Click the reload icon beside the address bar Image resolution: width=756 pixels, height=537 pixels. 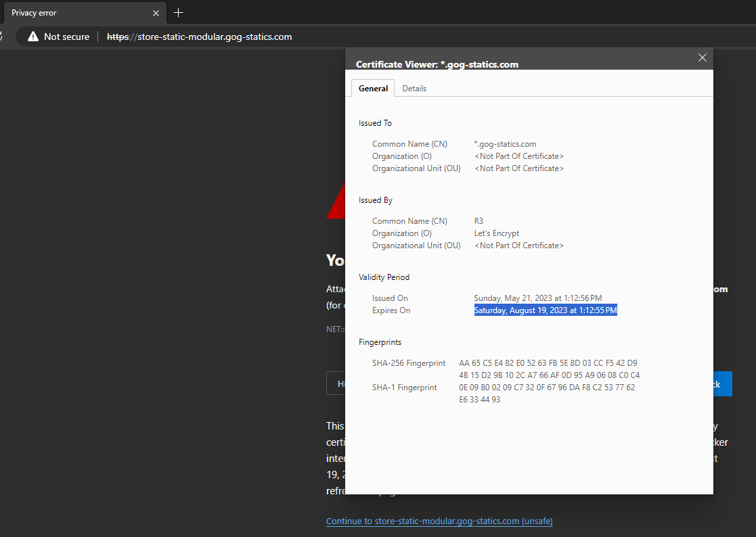click(x=3, y=37)
